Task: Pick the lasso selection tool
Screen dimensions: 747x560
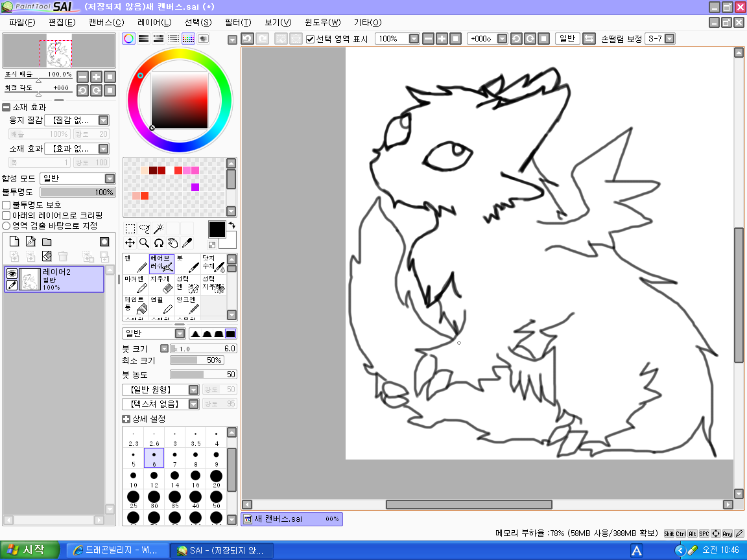Action: [x=145, y=229]
